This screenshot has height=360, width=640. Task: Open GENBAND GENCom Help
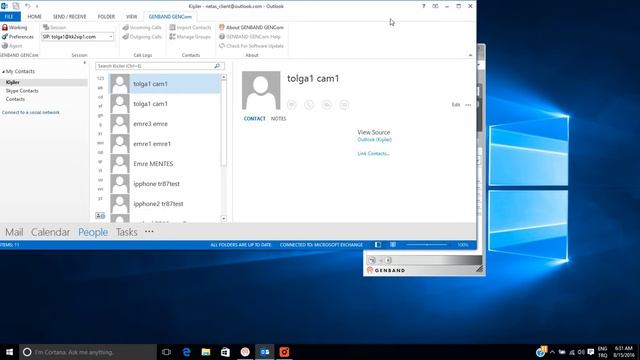point(250,37)
